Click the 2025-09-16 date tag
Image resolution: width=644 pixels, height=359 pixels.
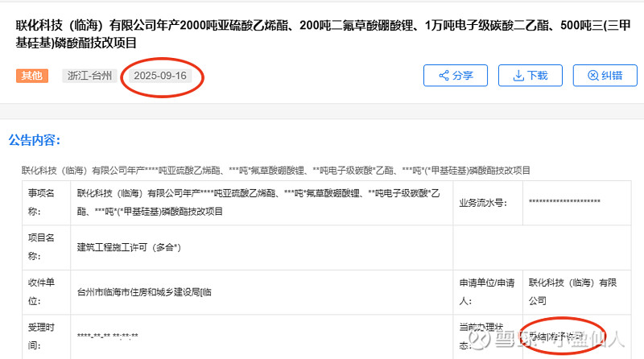(160, 76)
